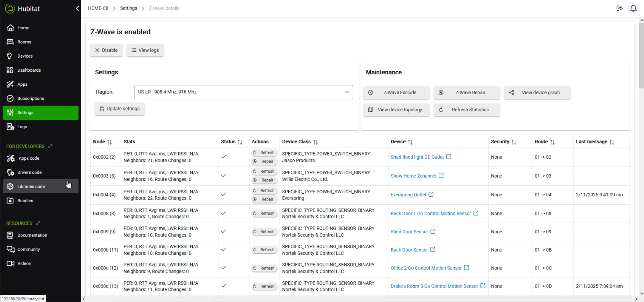Screen dimensions: 644x302
Task: Open Subscriptions in the sidebar
Action: point(40,98)
